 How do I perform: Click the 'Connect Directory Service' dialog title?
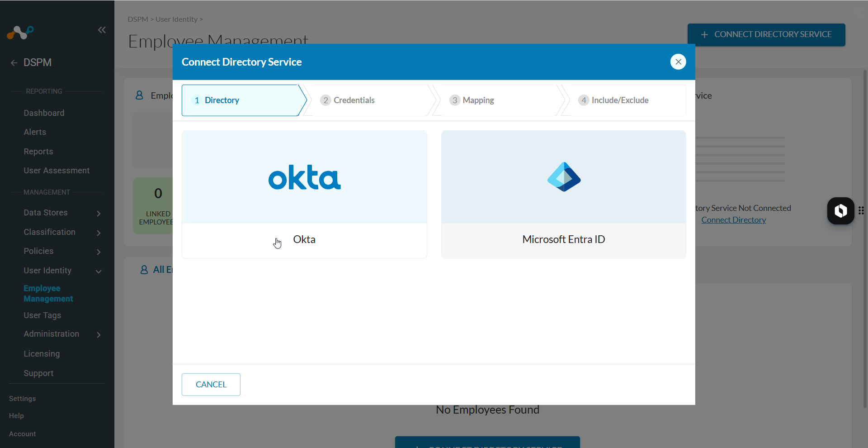(241, 62)
